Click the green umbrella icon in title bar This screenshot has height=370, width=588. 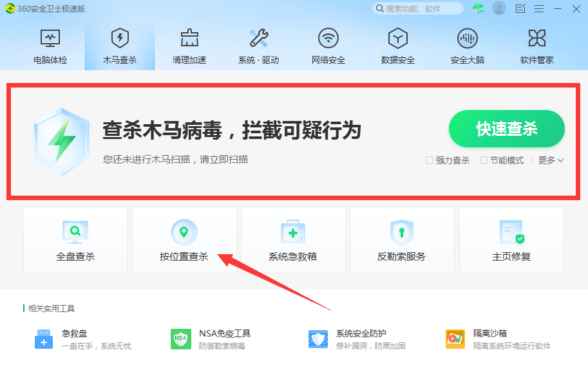click(x=478, y=8)
